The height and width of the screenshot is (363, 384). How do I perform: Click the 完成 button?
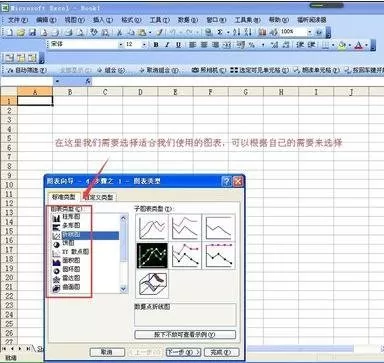[221, 352]
